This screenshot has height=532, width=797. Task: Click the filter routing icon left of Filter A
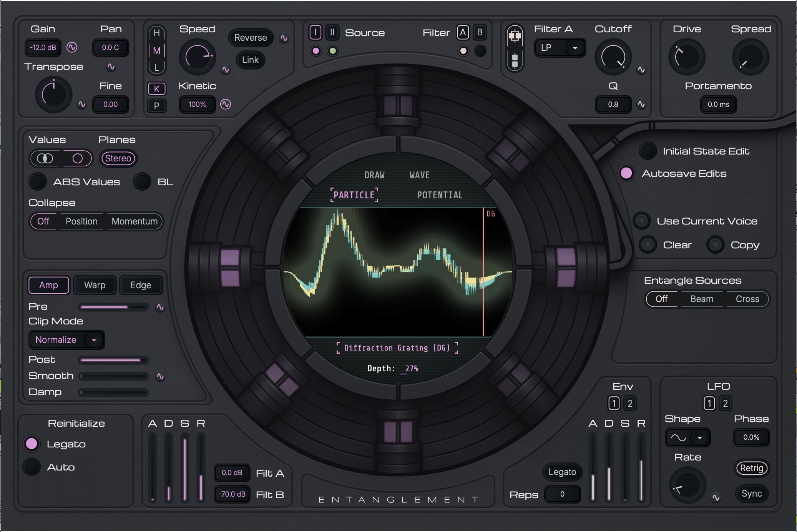(x=515, y=48)
